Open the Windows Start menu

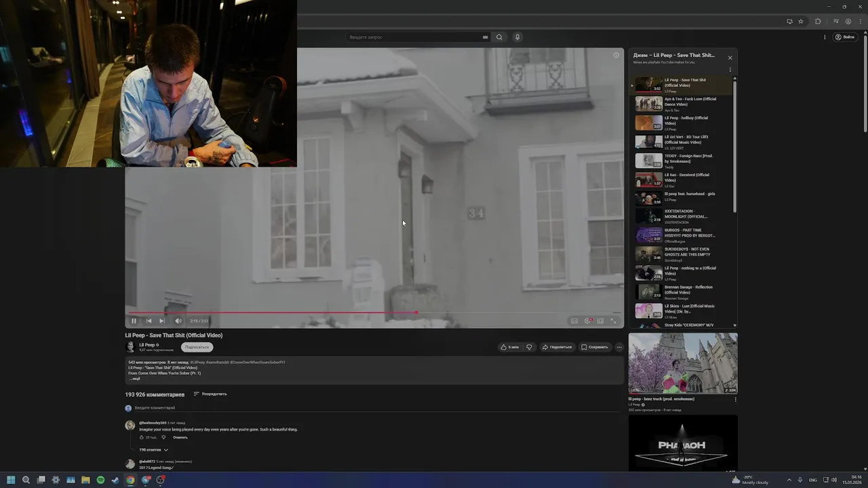[x=11, y=480]
